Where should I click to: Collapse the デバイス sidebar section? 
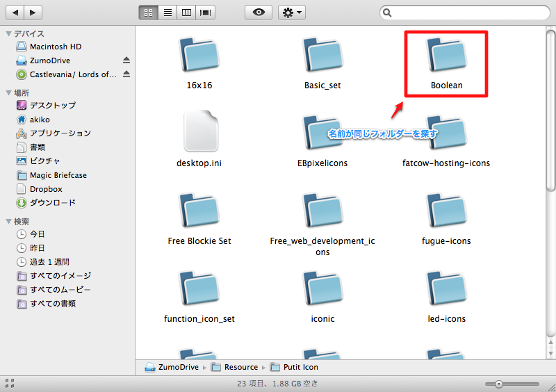pos(9,33)
